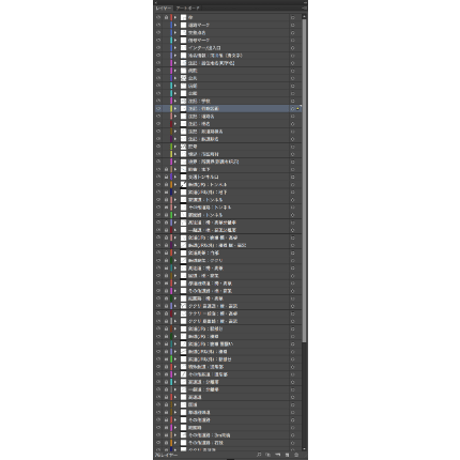Image resolution: width=460 pixels, height=460 pixels.
Task: Click the green color bar of the 記号 layer
Action: pos(171,147)
